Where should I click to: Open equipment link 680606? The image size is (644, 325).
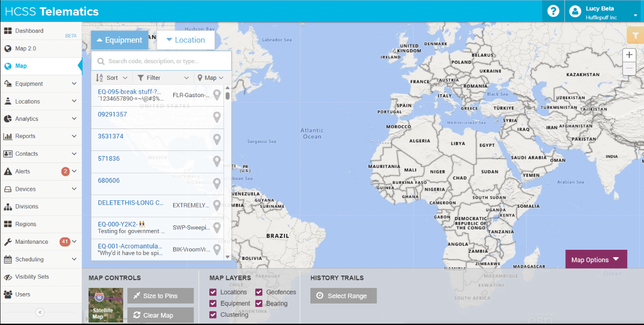click(109, 181)
